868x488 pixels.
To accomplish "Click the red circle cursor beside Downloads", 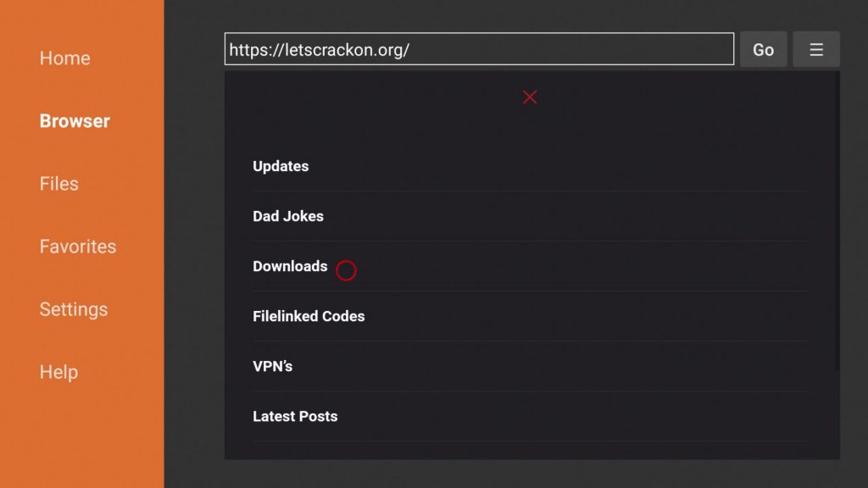I will (x=346, y=270).
